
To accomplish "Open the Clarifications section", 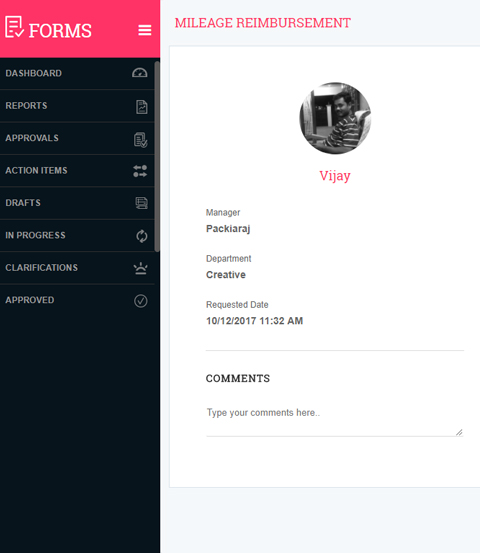I will tap(77, 268).
